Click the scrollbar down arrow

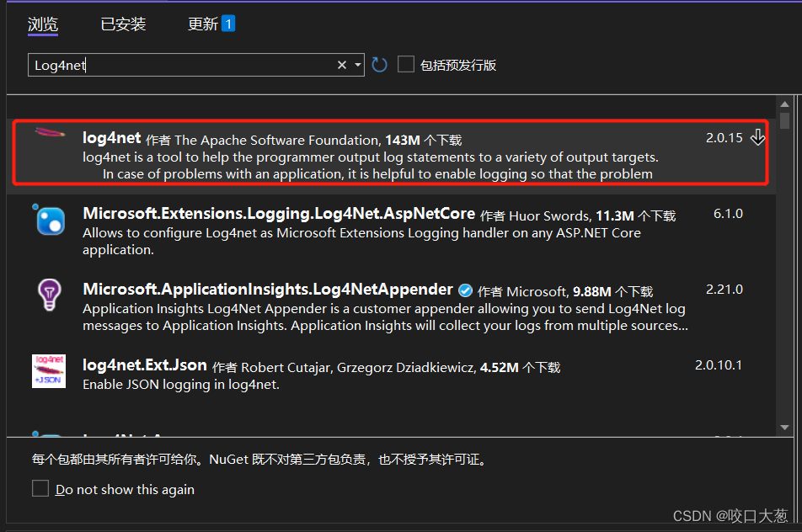pyautogui.click(x=784, y=428)
